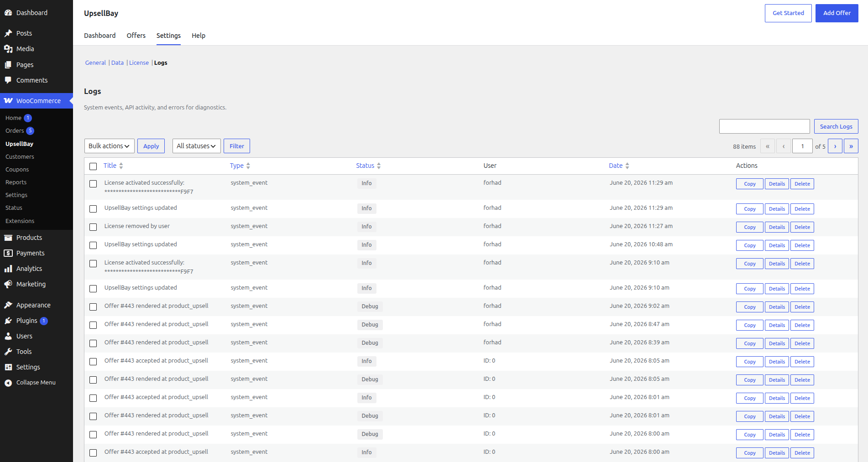
Task: Open the Tools wrench icon
Action: 8,352
